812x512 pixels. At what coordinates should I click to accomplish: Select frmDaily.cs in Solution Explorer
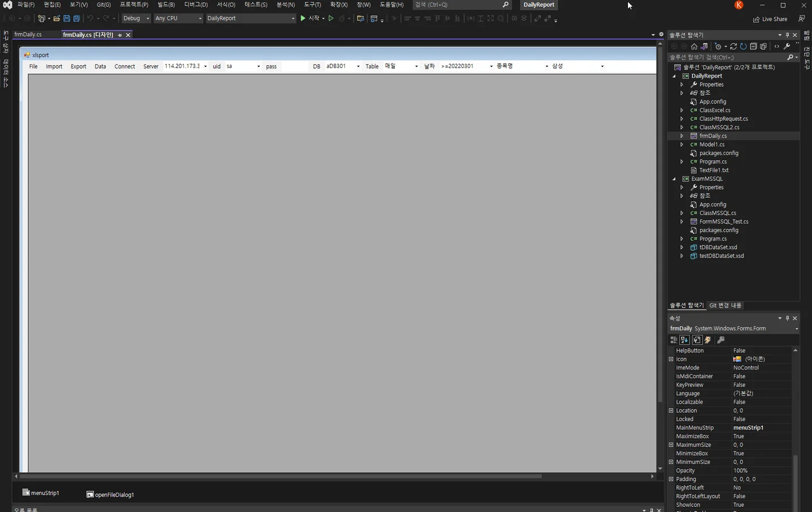pyautogui.click(x=713, y=136)
